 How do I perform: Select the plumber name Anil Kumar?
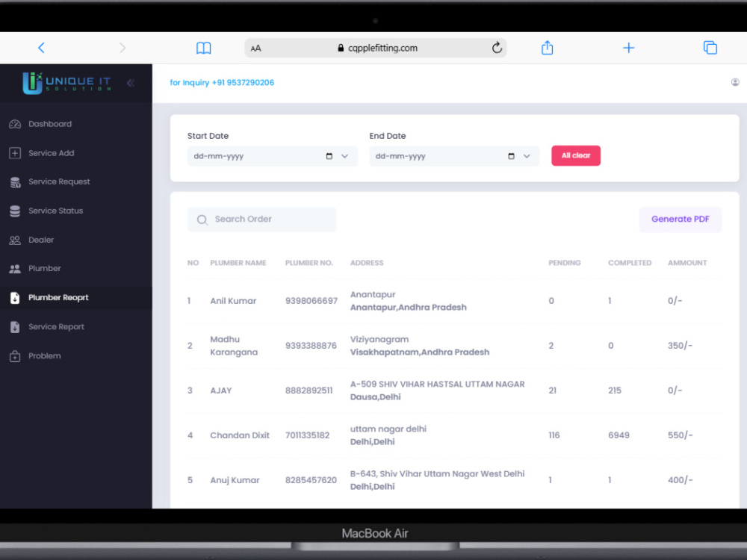pos(233,301)
